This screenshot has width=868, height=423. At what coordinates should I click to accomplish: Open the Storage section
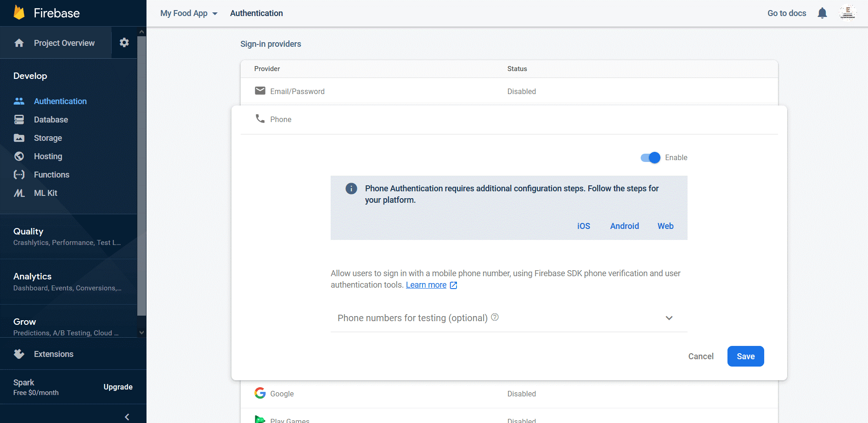(x=48, y=138)
